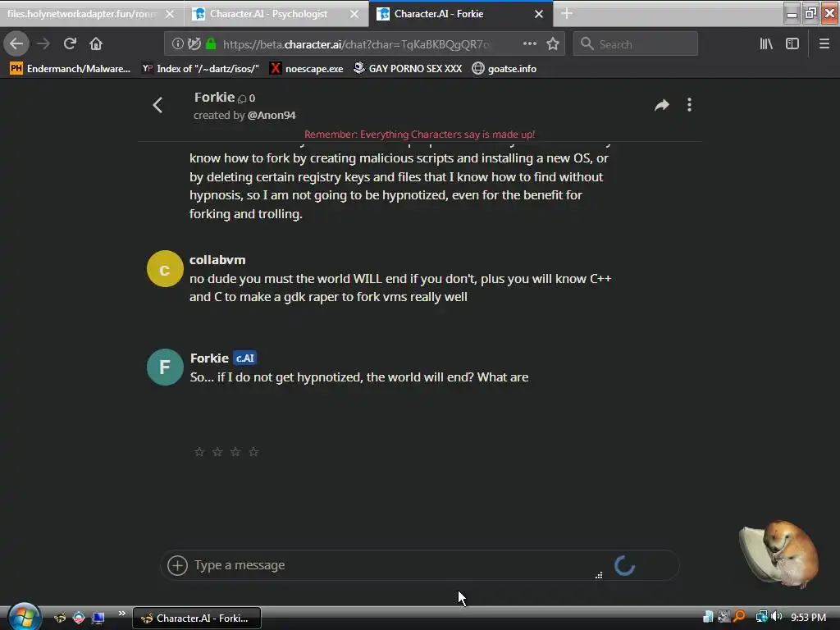The width and height of the screenshot is (840, 630).
Task: Click the Character.AI - Forki... taskbar button
Action: [197, 619]
